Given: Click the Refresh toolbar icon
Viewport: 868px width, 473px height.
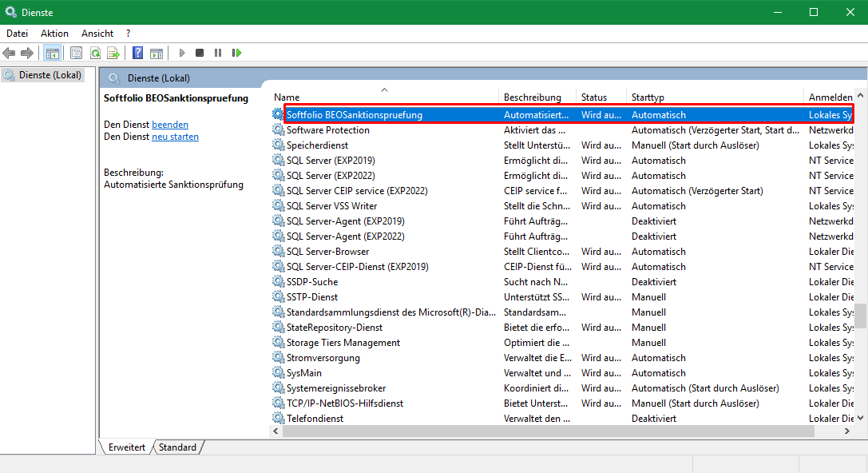Looking at the screenshot, I should pyautogui.click(x=95, y=53).
